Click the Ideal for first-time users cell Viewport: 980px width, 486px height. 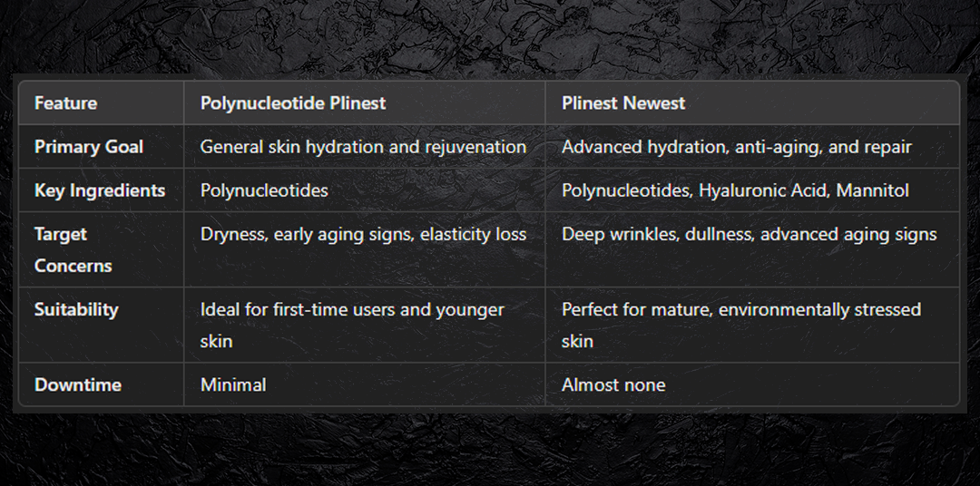point(351,325)
